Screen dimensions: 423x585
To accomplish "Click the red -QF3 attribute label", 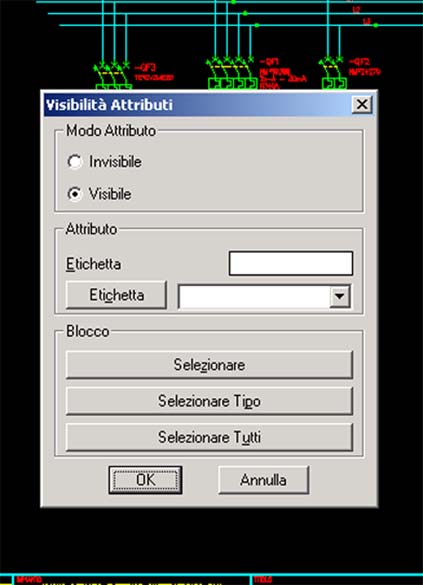I will pos(145,68).
